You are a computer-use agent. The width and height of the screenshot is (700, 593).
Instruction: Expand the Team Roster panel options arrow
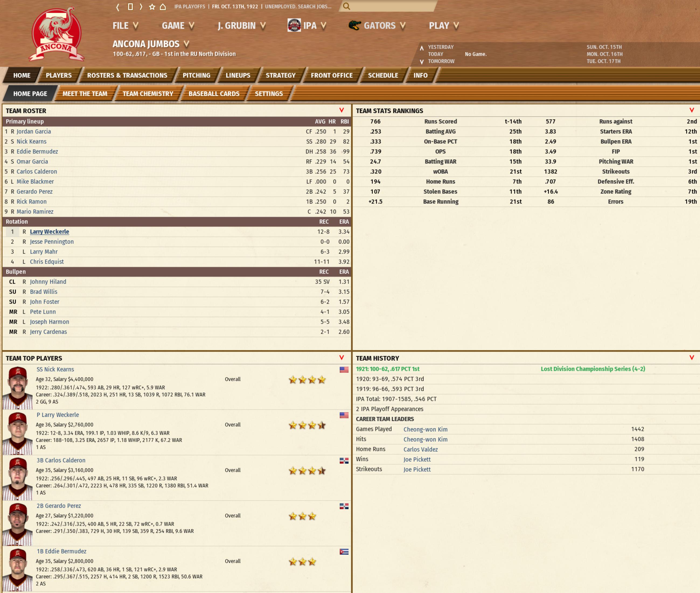pyautogui.click(x=342, y=110)
